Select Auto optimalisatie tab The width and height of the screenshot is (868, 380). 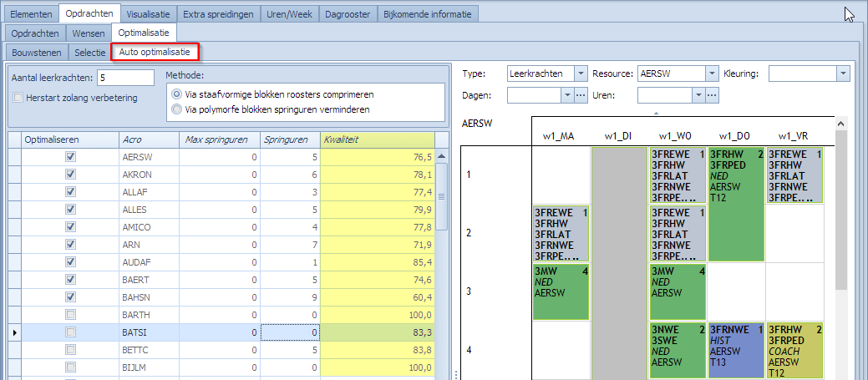pyautogui.click(x=155, y=53)
